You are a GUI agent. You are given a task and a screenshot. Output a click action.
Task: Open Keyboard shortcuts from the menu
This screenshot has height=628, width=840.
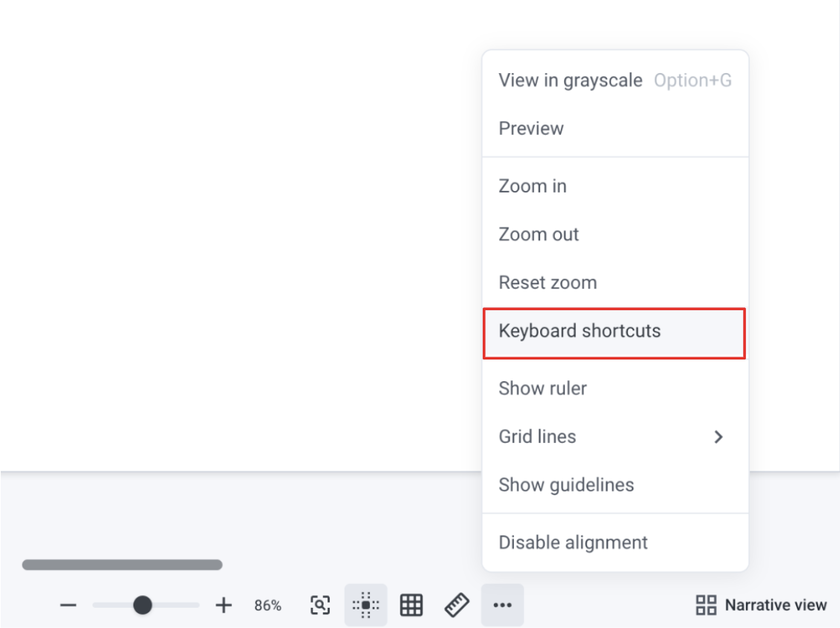click(580, 331)
